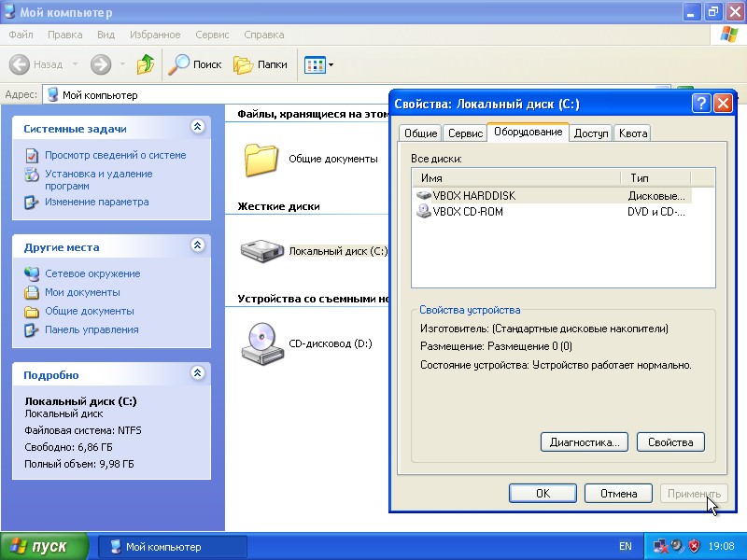Open Изменение параметра link

pyautogui.click(x=97, y=202)
